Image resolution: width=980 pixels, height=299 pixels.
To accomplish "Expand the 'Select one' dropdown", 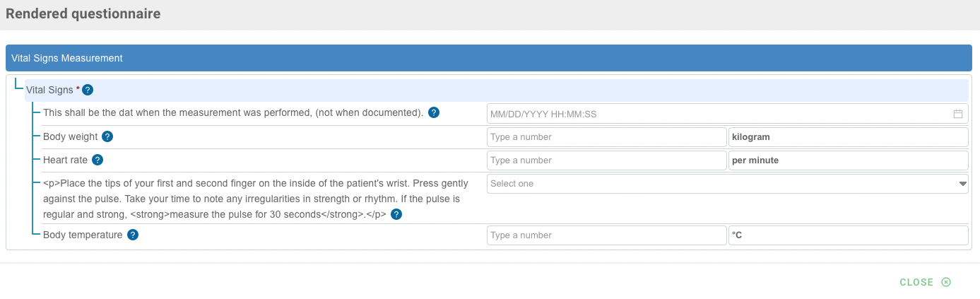I will [x=727, y=184].
